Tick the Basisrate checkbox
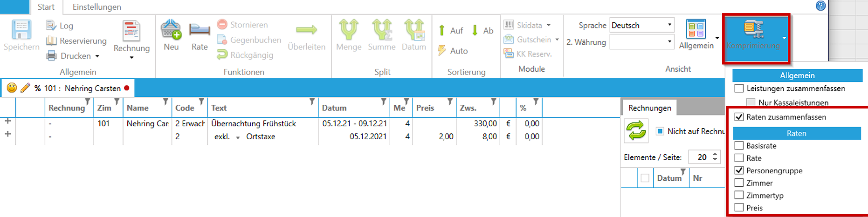Image resolution: width=868 pixels, height=217 pixels. (x=739, y=146)
